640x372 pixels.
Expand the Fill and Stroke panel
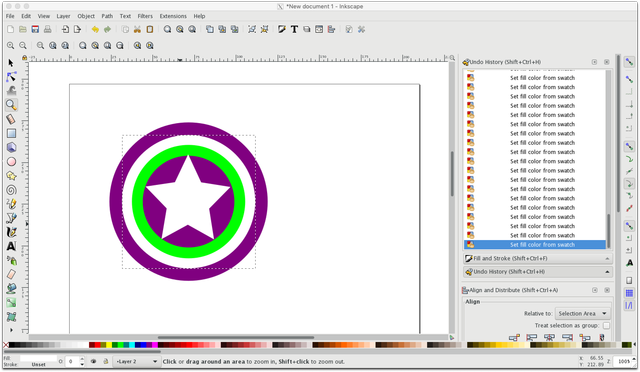538,258
